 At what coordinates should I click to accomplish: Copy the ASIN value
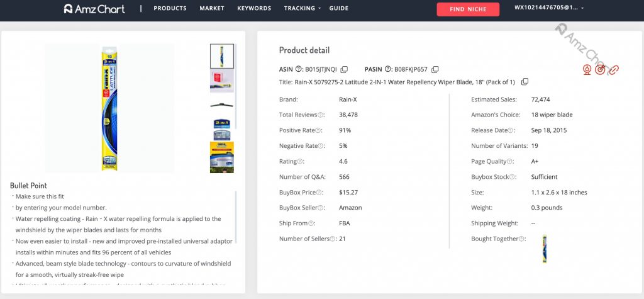[344, 69]
